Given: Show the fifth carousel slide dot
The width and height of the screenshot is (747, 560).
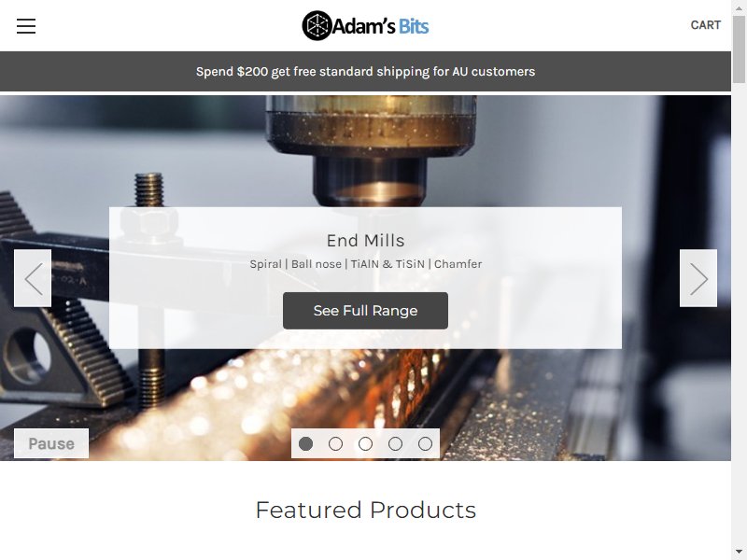Looking at the screenshot, I should tap(426, 444).
